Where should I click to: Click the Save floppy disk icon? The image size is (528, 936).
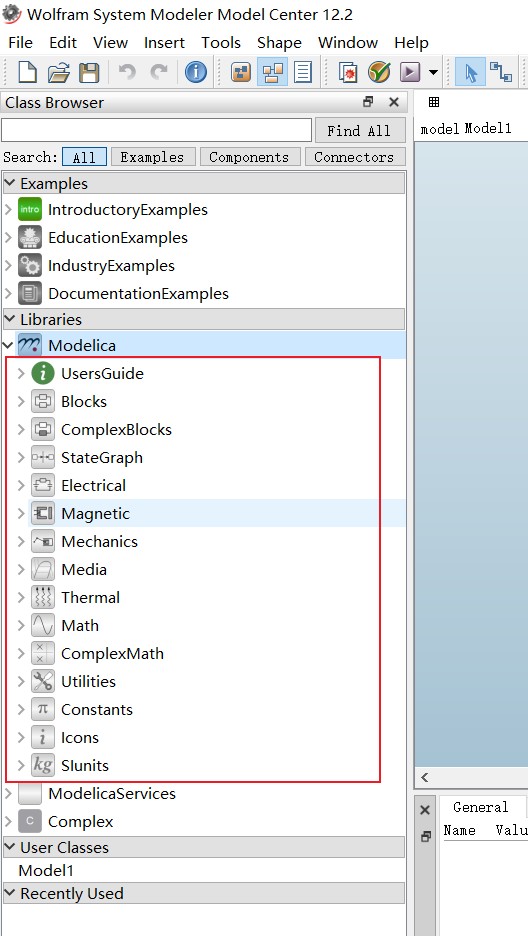point(89,73)
